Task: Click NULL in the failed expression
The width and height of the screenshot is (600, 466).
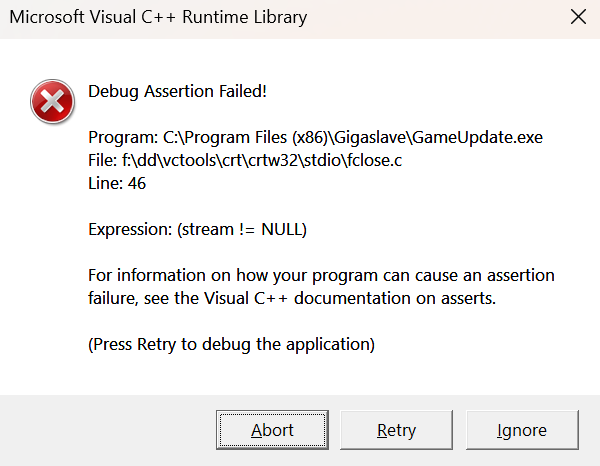Action: click(281, 230)
